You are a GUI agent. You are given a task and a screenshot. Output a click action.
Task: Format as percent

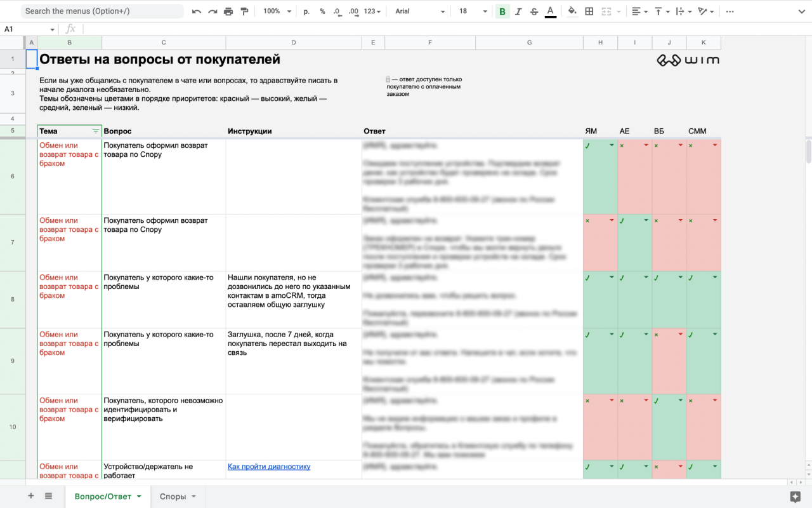322,11
